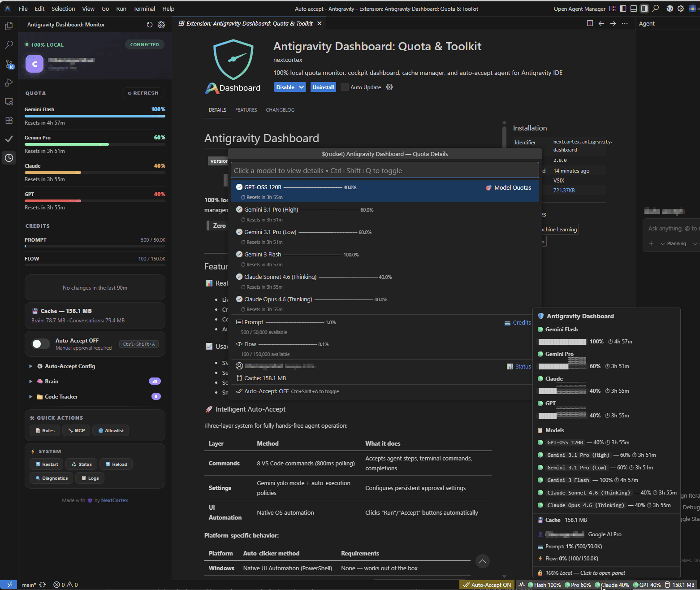The width and height of the screenshot is (700, 590).
Task: Open the sidebar settings gear beside Monitor title
Action: 161,25
